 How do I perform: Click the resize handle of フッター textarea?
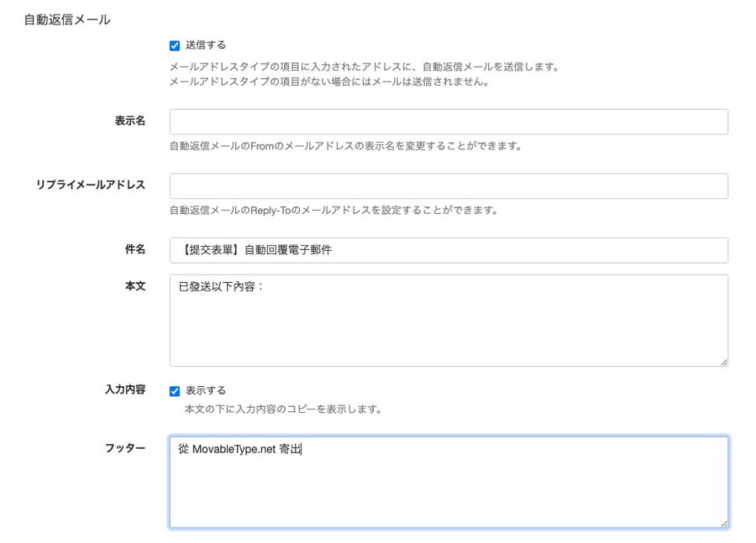[x=724, y=524]
